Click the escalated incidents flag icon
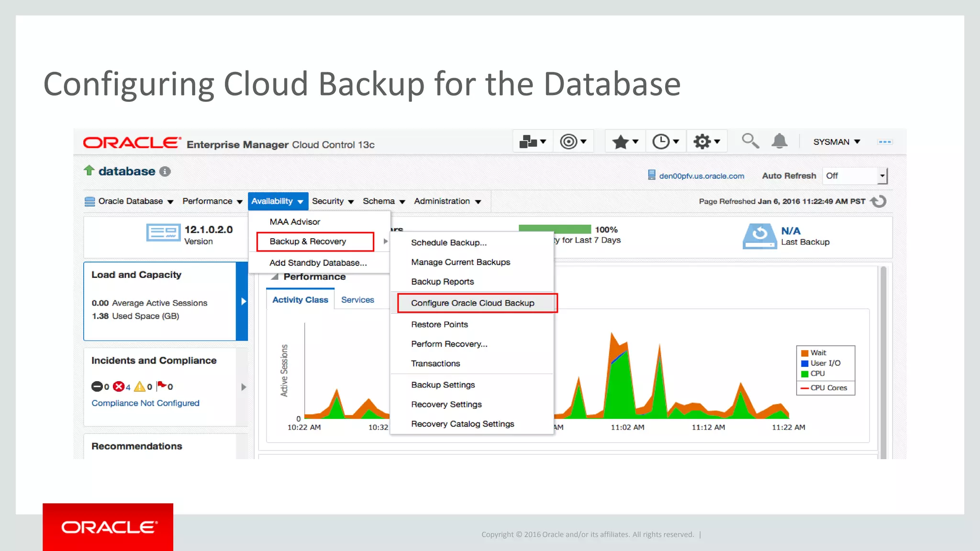980x551 pixels. tap(161, 386)
